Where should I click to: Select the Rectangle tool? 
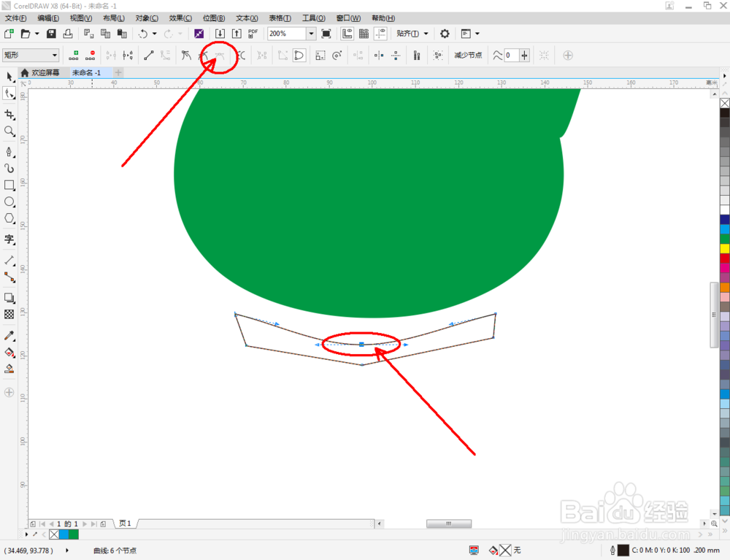9,185
